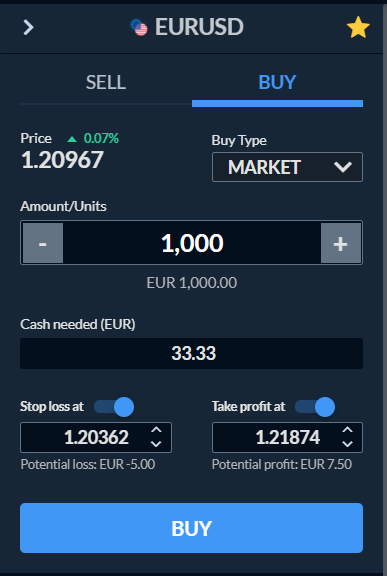
Task: Click the yellow favorite star icon
Action: point(358,27)
